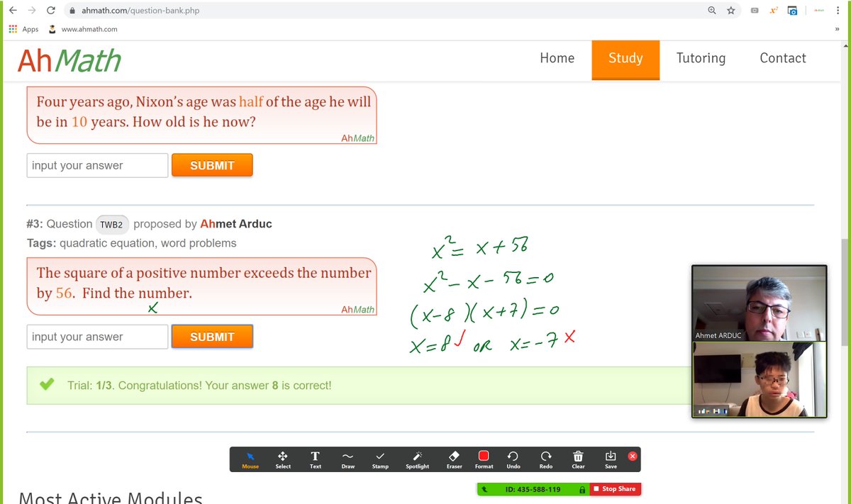Submit answer for the square number question

(x=212, y=337)
